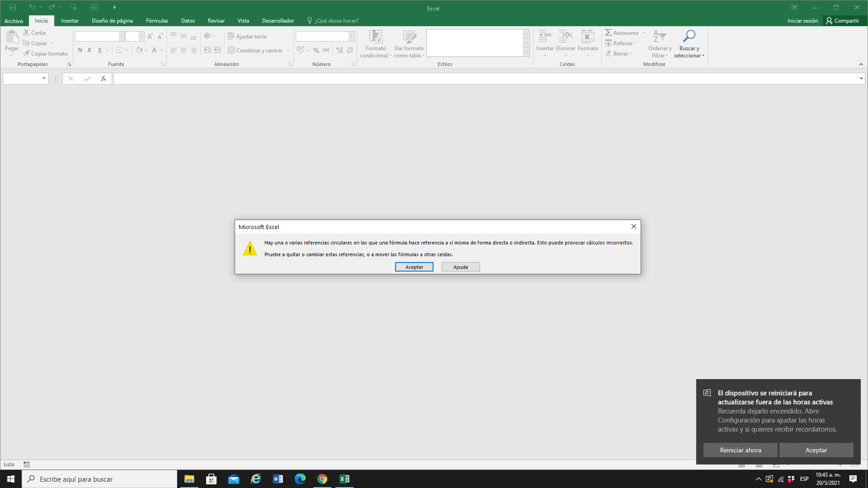Image resolution: width=868 pixels, height=488 pixels.
Task: Click Reiniciar ahora in the notification
Action: coord(740,450)
